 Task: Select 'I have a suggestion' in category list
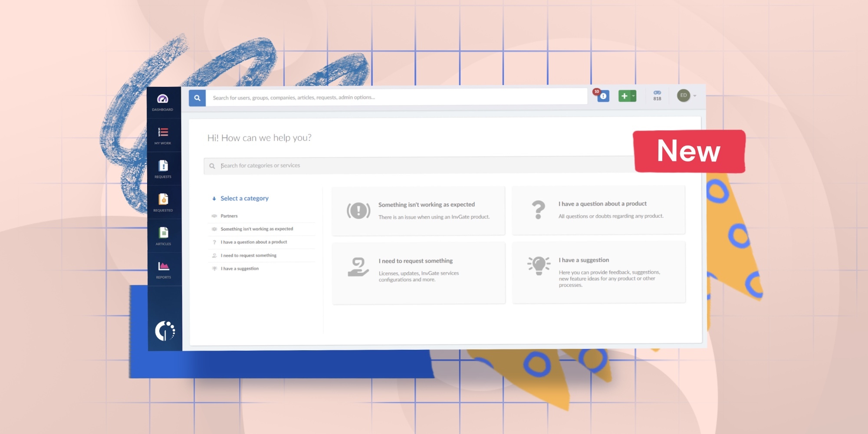(240, 269)
